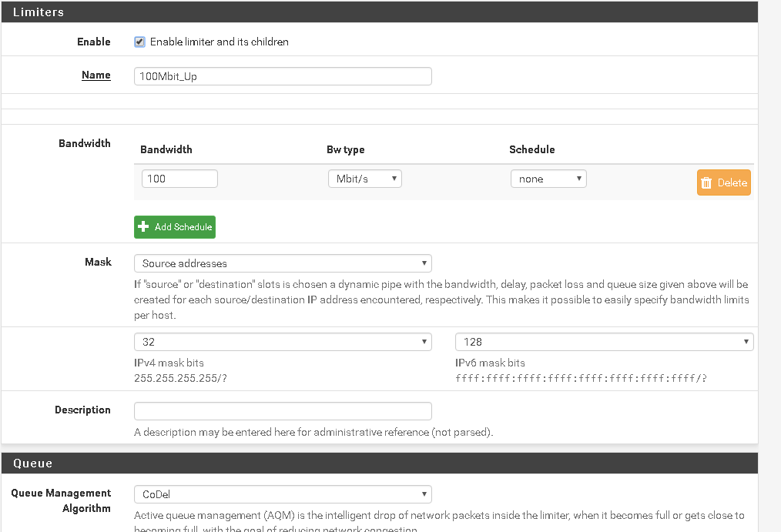Click into the empty Description field
The width and height of the screenshot is (781, 532).
(x=283, y=411)
